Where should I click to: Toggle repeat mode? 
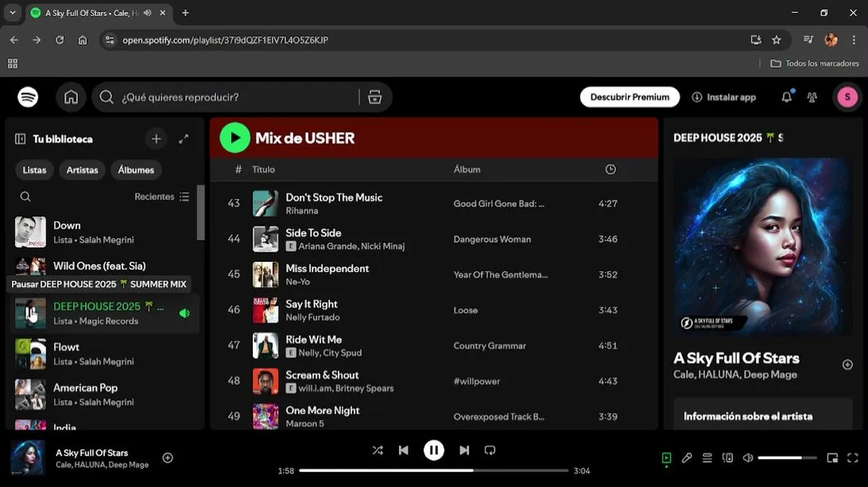pos(490,450)
